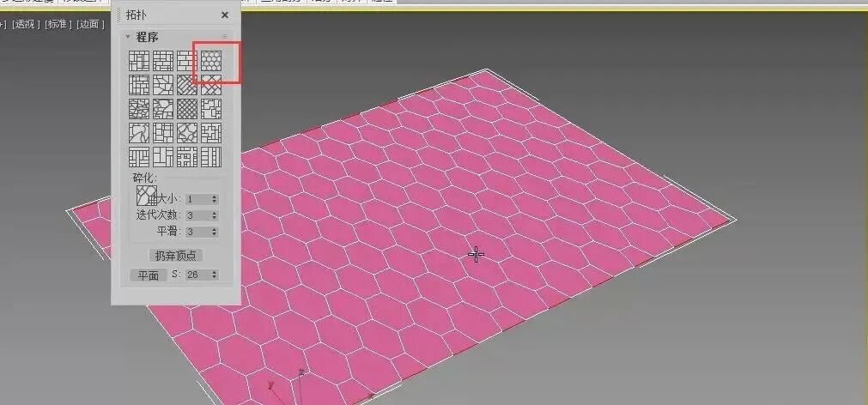Image resolution: width=868 pixels, height=405 pixels.
Task: Apply the pattern in third row, second icon
Action: 163,109
